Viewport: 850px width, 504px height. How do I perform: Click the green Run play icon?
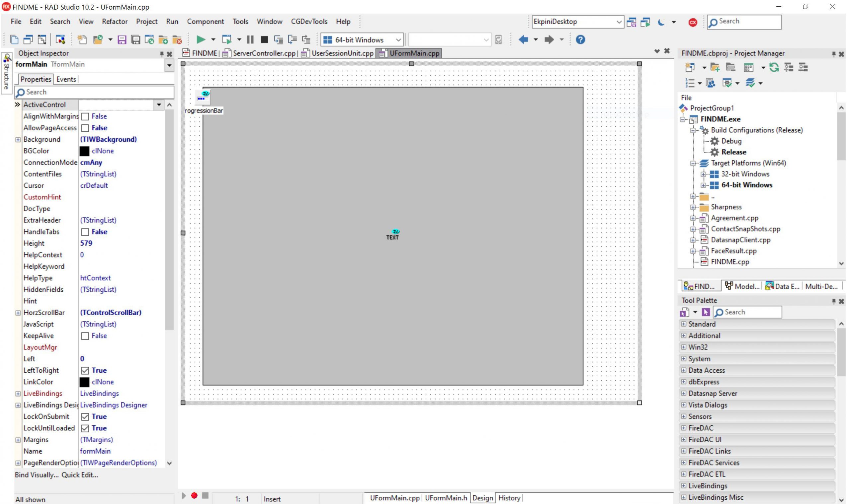pyautogui.click(x=201, y=40)
